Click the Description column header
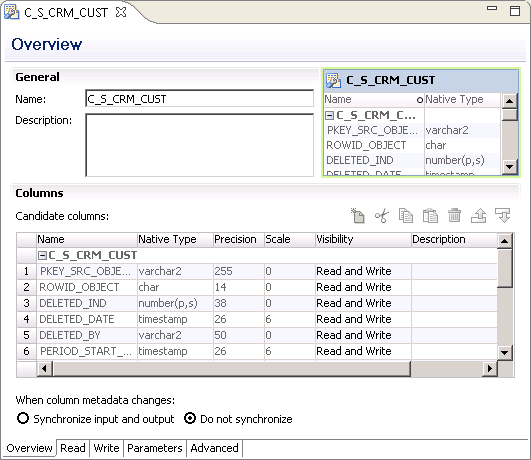The width and height of the screenshot is (531, 460). pos(454,239)
